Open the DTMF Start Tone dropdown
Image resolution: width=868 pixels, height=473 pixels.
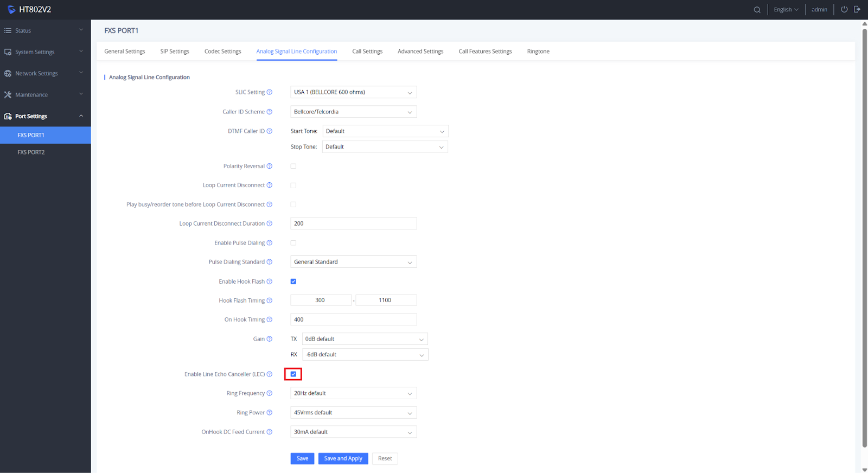coord(386,131)
